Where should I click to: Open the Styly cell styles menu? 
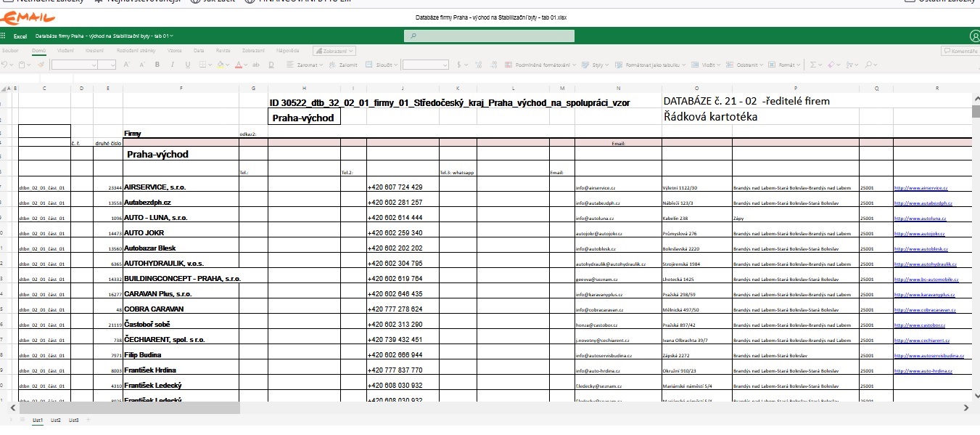[x=597, y=65]
